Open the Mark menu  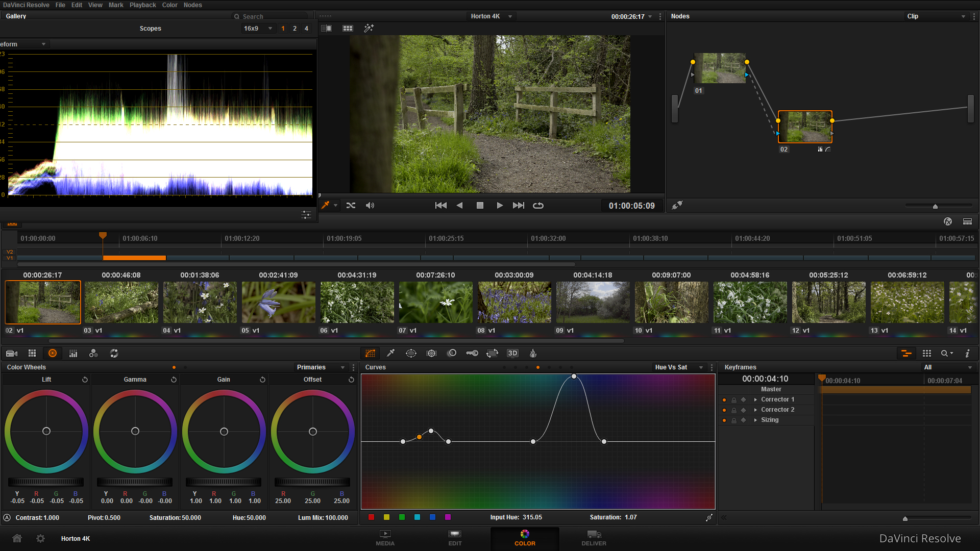coord(116,5)
